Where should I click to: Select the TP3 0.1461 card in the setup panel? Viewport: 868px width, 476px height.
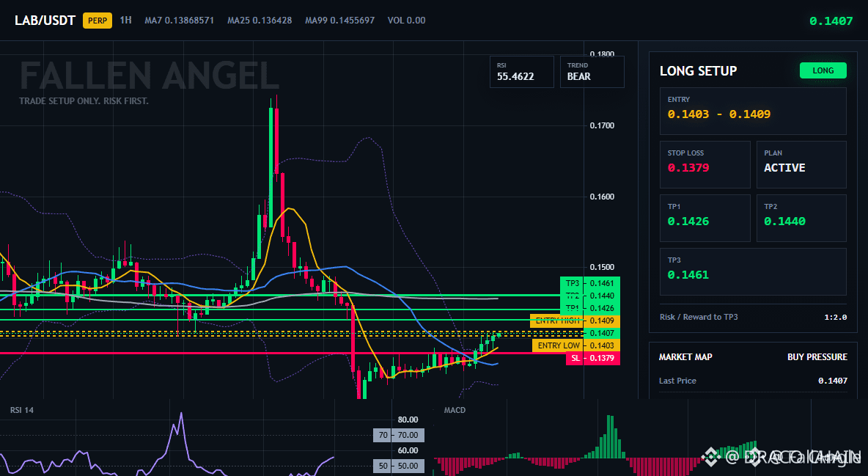(x=753, y=271)
